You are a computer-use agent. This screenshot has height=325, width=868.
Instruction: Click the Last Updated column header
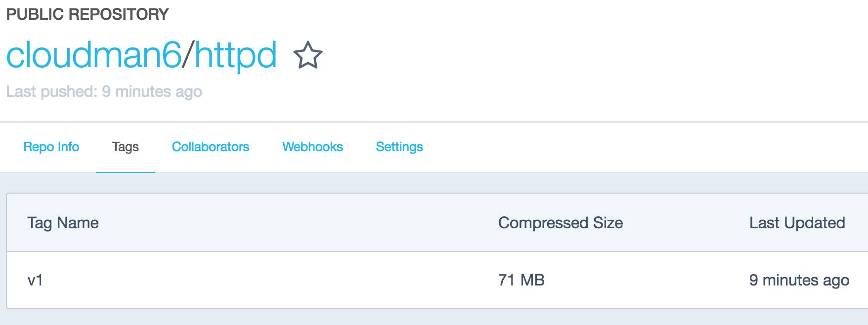(797, 223)
